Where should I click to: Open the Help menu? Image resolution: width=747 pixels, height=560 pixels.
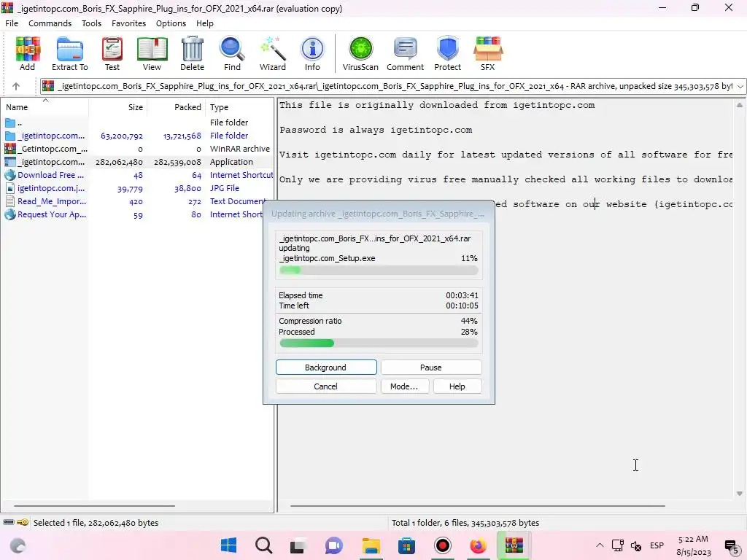pyautogui.click(x=205, y=23)
